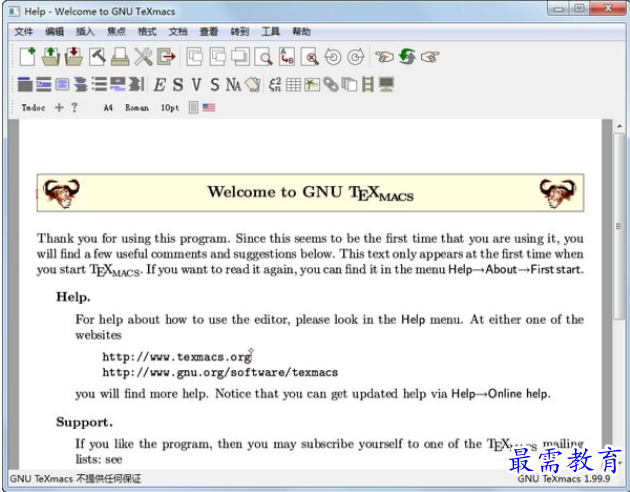Viewport: 630px width, 492px height.
Task: Open the Tmdoc document style dropdown
Action: (x=33, y=108)
